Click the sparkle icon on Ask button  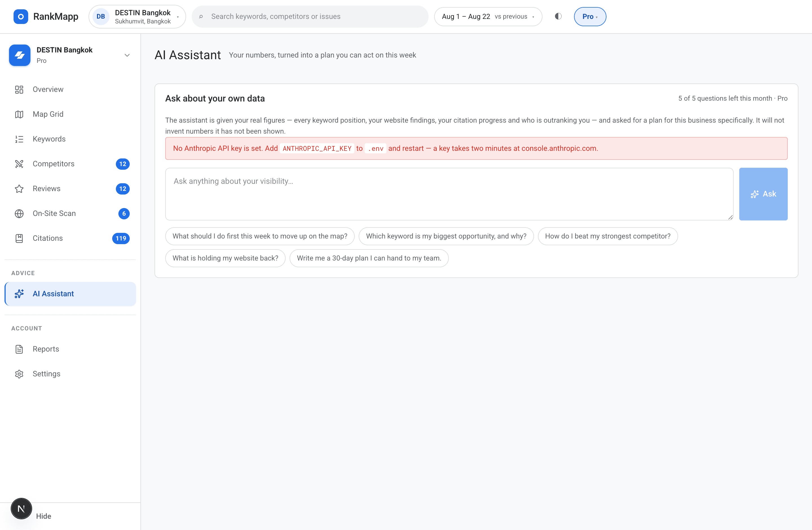pyautogui.click(x=755, y=194)
